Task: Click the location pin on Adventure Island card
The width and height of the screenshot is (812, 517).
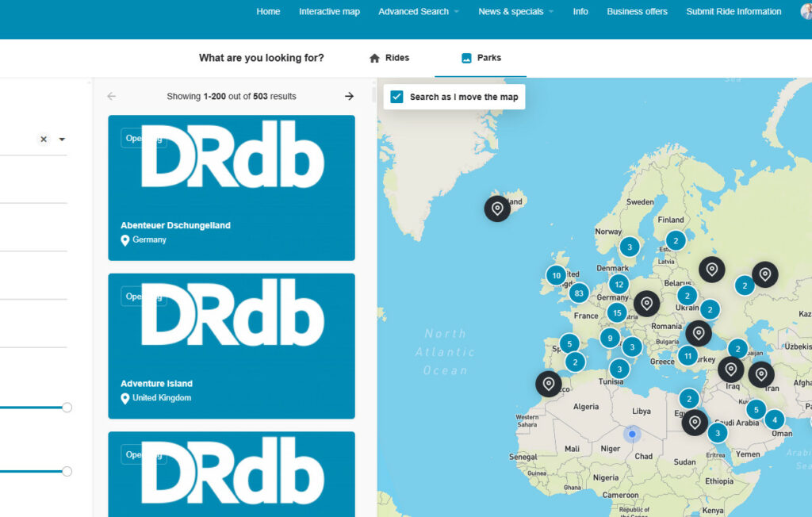Action: click(x=123, y=398)
